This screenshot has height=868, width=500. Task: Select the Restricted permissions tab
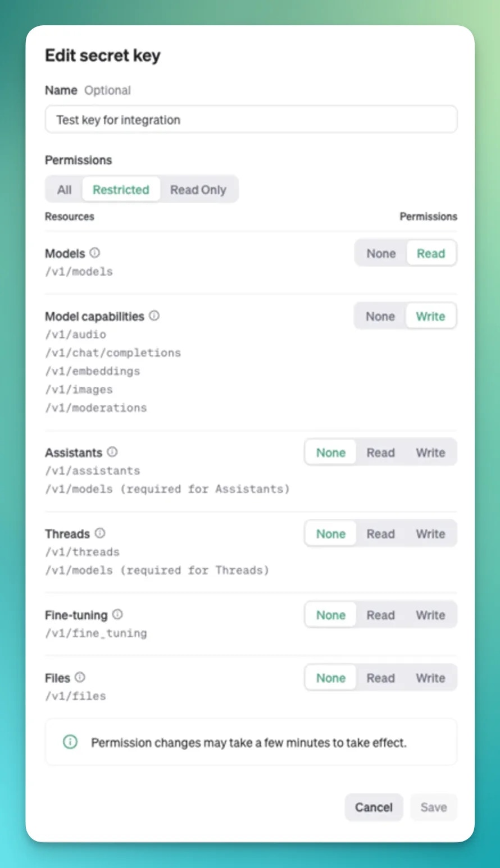(x=121, y=190)
